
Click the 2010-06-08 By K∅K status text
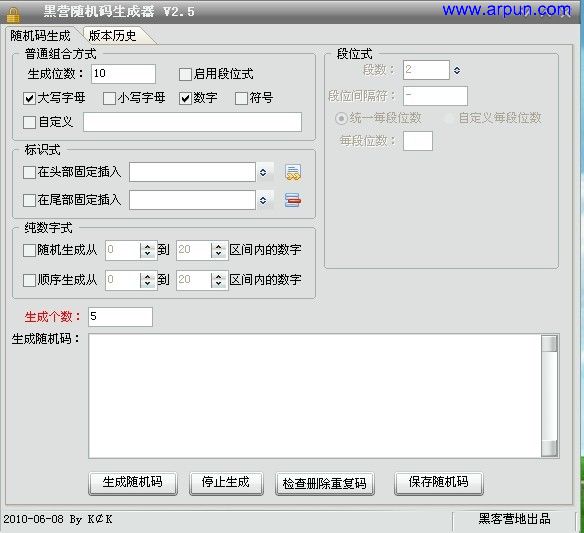(58, 519)
